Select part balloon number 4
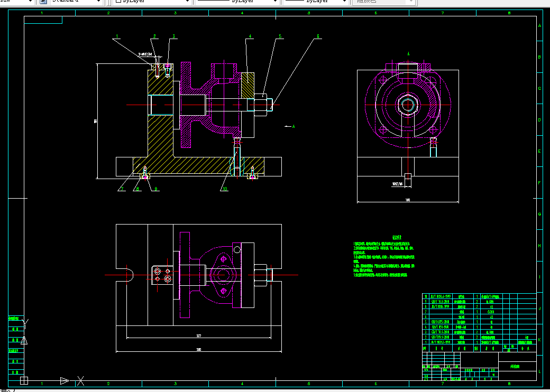Viewport: 550px width, 392px height. [x=250, y=36]
